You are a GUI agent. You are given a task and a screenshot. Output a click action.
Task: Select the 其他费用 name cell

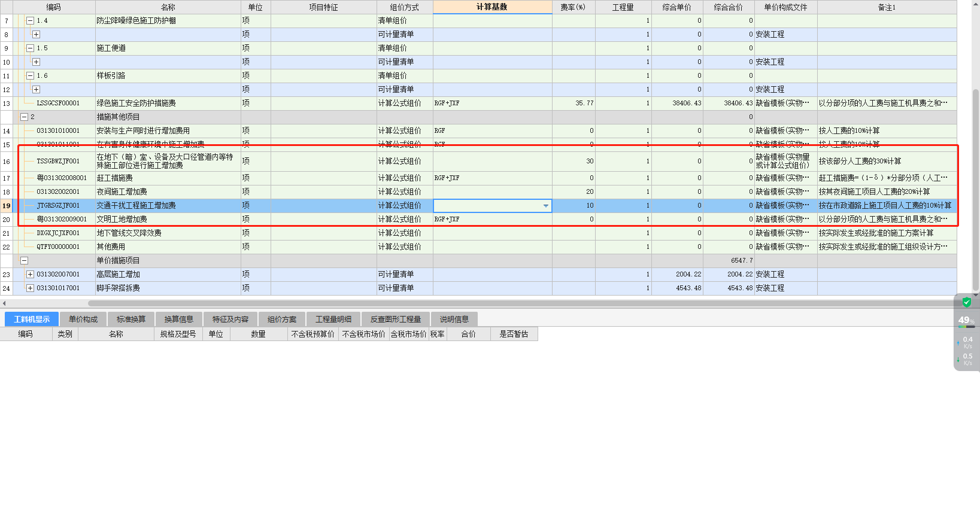click(168, 247)
